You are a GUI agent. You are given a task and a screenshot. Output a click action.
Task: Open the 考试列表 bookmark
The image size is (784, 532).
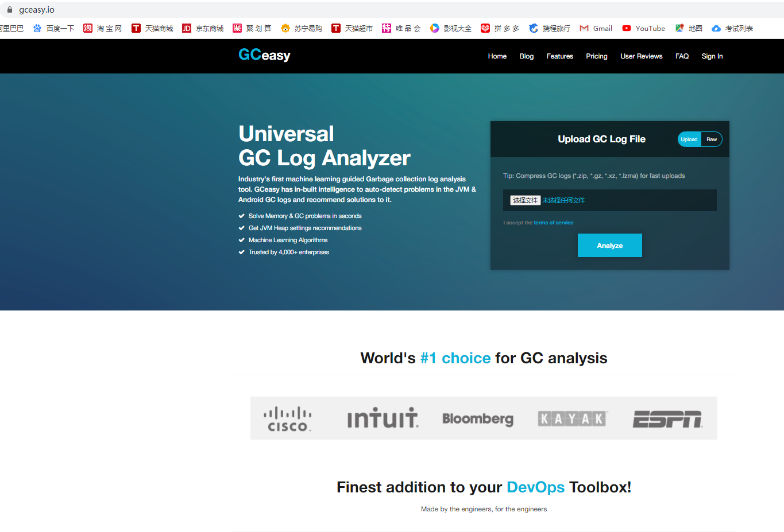click(x=732, y=28)
